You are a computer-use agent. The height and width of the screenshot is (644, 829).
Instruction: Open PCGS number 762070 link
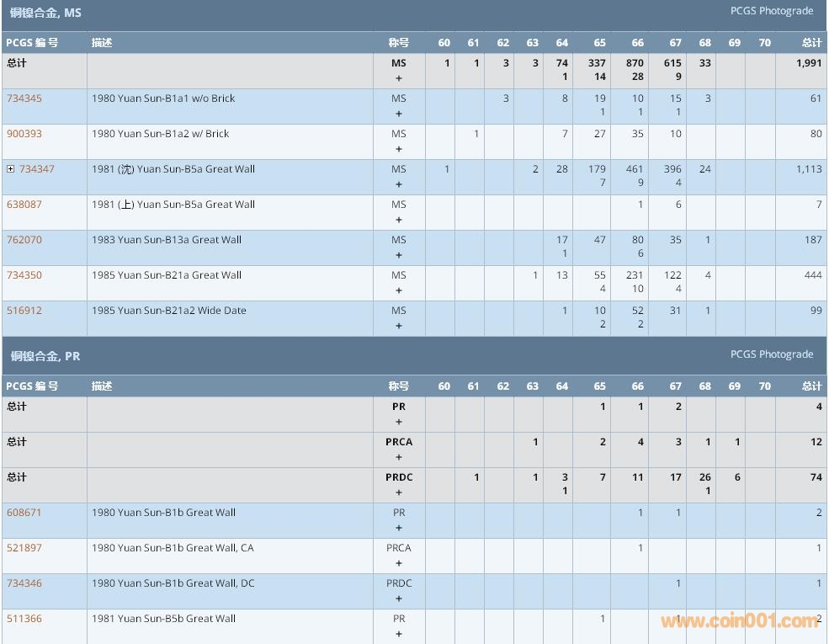(x=24, y=240)
